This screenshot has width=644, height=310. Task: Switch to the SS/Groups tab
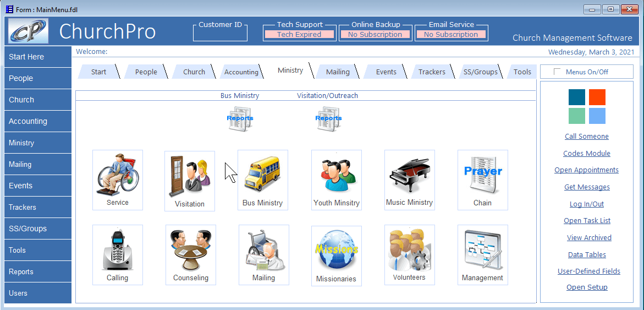pyautogui.click(x=480, y=72)
